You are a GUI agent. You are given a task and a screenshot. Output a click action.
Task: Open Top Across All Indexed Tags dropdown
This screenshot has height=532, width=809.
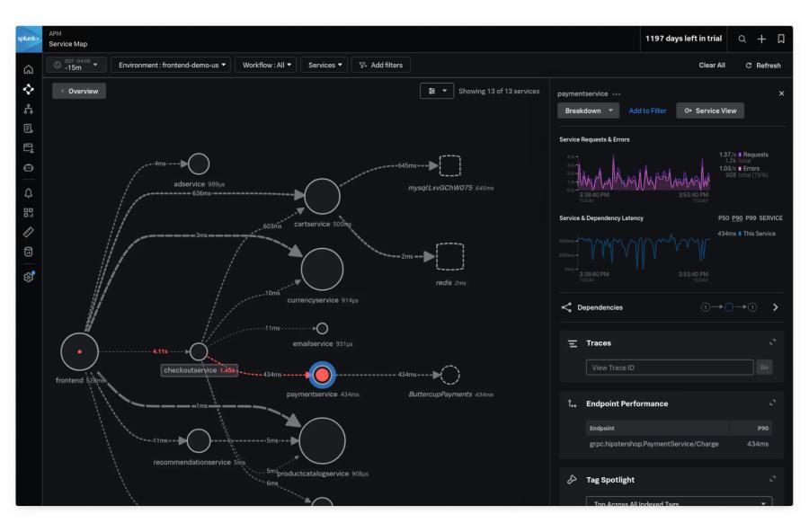coord(679,502)
